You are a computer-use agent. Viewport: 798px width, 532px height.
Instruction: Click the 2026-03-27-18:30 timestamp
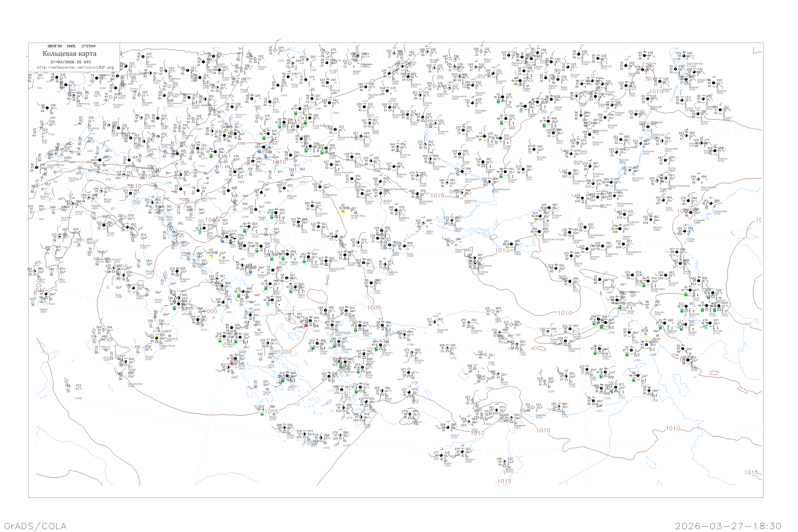(x=728, y=526)
